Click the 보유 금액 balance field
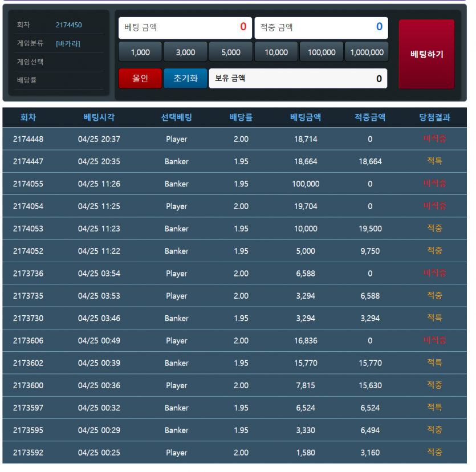The image size is (476, 472). 298,79
